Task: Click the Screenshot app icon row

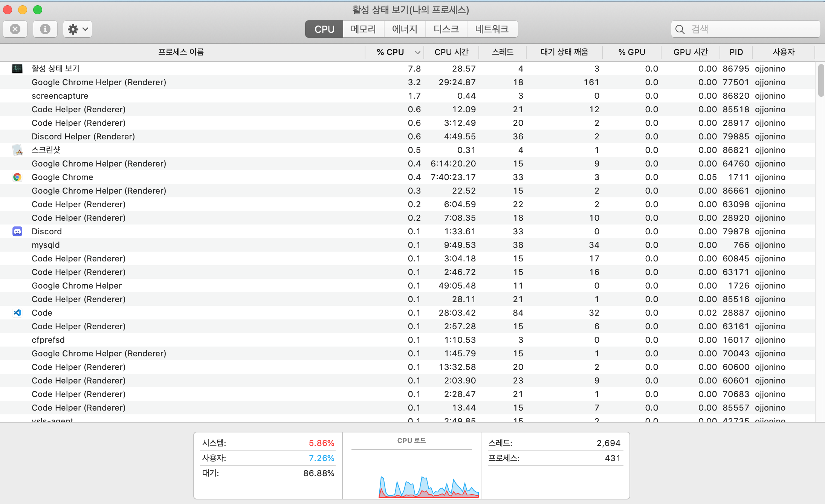Action: 17,150
